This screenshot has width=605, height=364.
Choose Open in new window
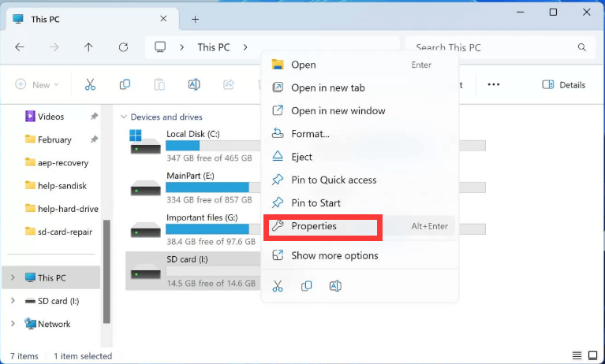[360, 111]
